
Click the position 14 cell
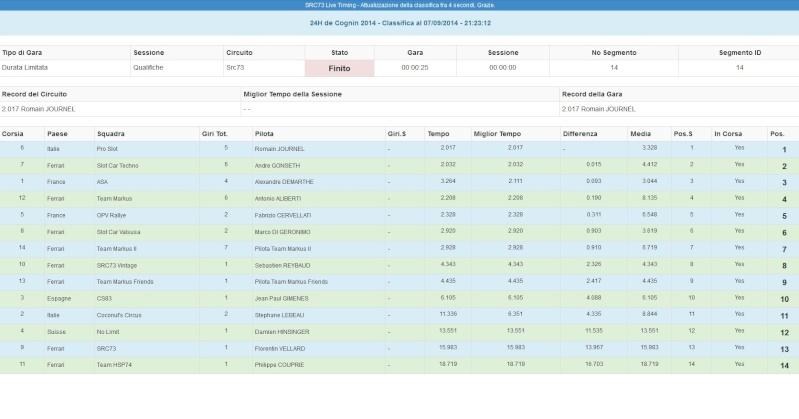784,365
